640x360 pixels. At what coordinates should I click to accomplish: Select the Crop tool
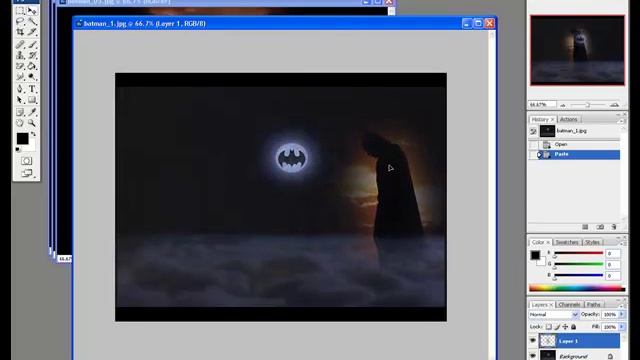[20, 32]
